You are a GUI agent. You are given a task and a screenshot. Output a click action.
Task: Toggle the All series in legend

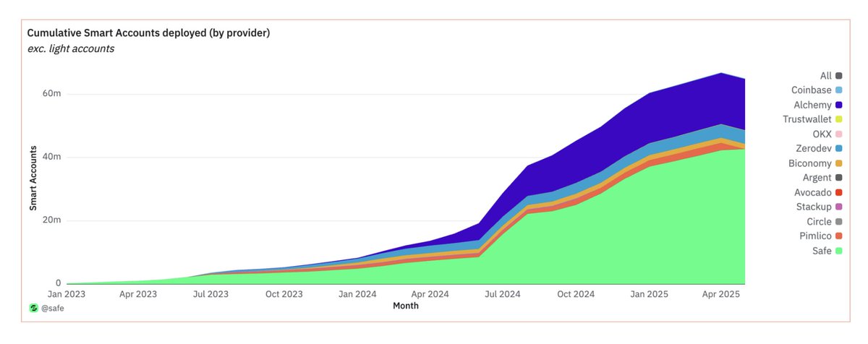click(830, 75)
